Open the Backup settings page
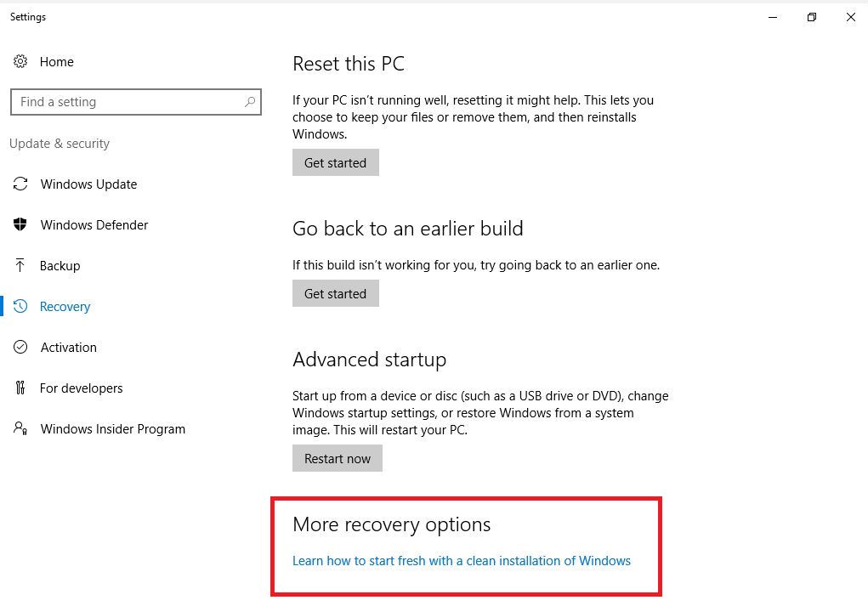This screenshot has height=606, width=868. point(60,266)
